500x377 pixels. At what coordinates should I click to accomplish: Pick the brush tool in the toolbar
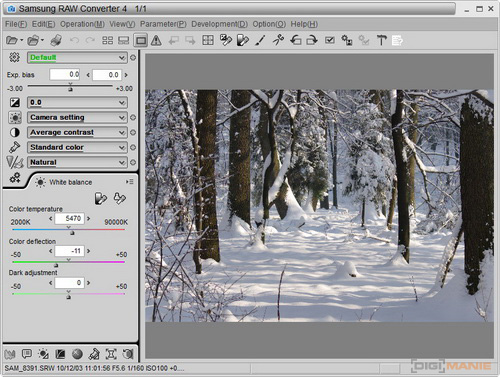point(260,40)
